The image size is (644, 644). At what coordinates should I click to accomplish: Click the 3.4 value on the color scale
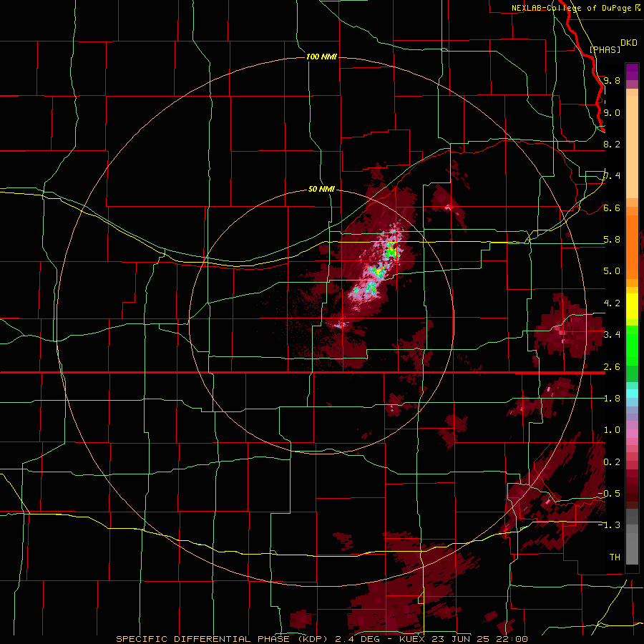coord(612,334)
